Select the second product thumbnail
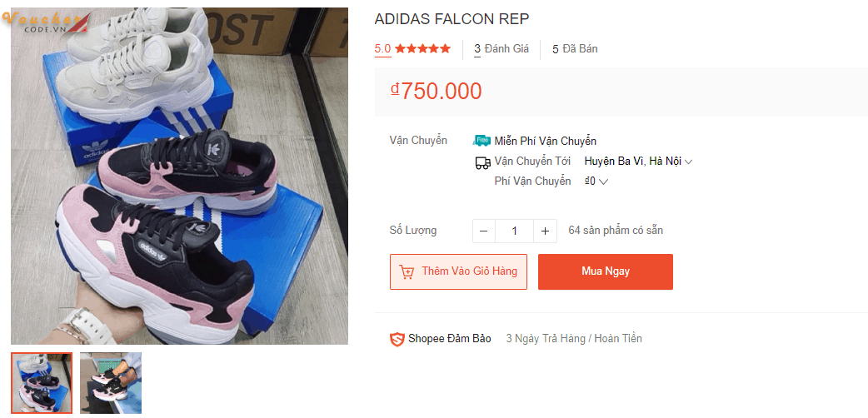This screenshot has height=418, width=868. point(111,382)
